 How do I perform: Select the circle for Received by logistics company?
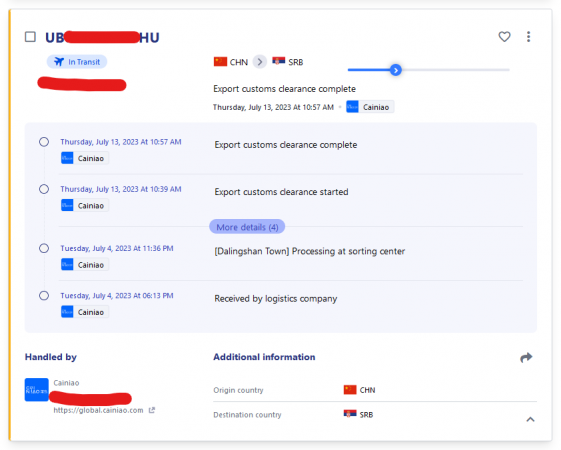[44, 296]
